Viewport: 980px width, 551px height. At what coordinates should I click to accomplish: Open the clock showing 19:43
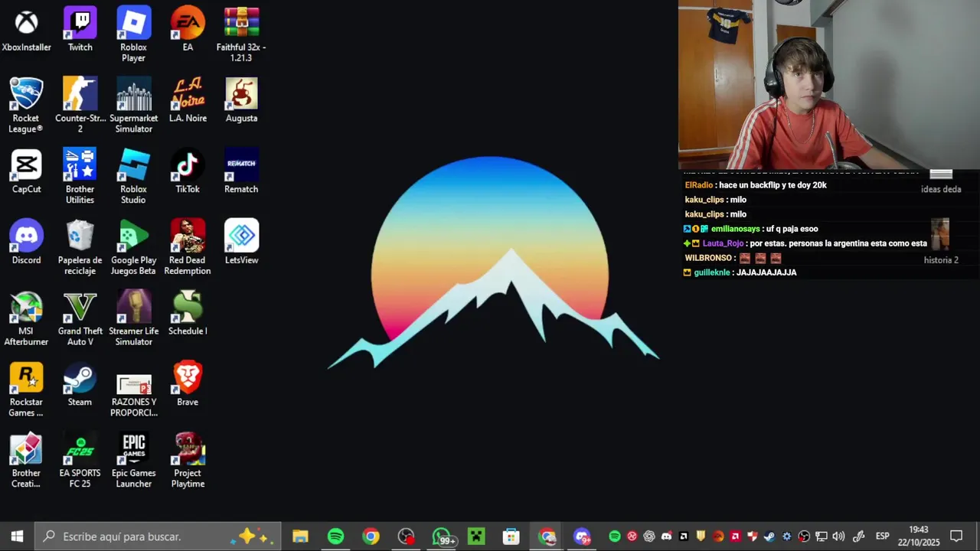pyautogui.click(x=919, y=536)
